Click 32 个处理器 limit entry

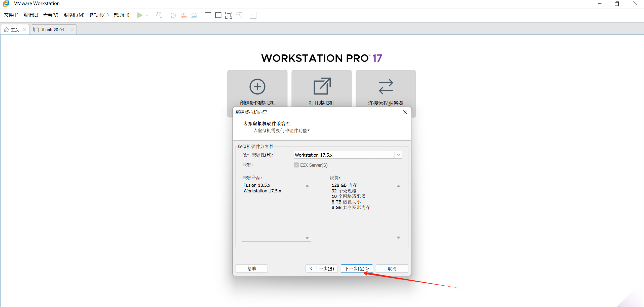coord(344,191)
